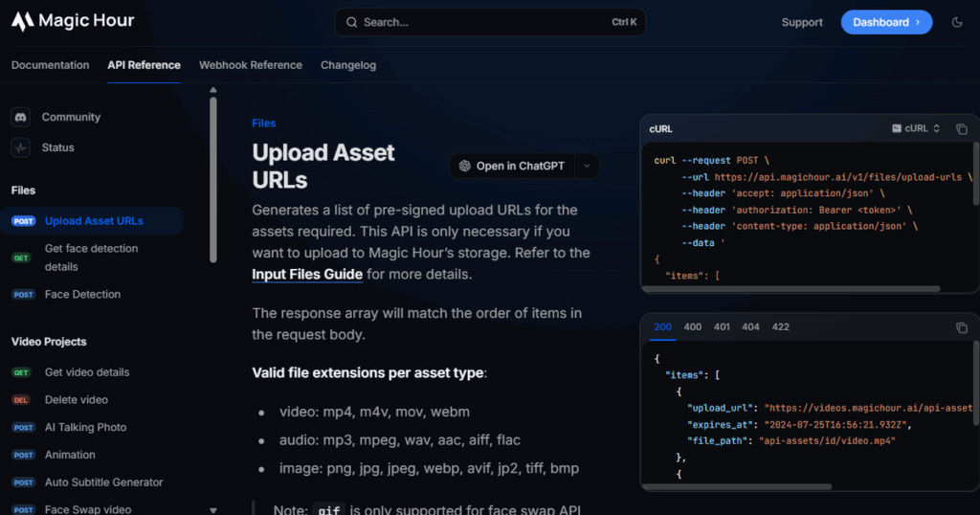Screen dimensions: 980x515
Task: Go to Webhook Reference tab
Action: (x=251, y=65)
